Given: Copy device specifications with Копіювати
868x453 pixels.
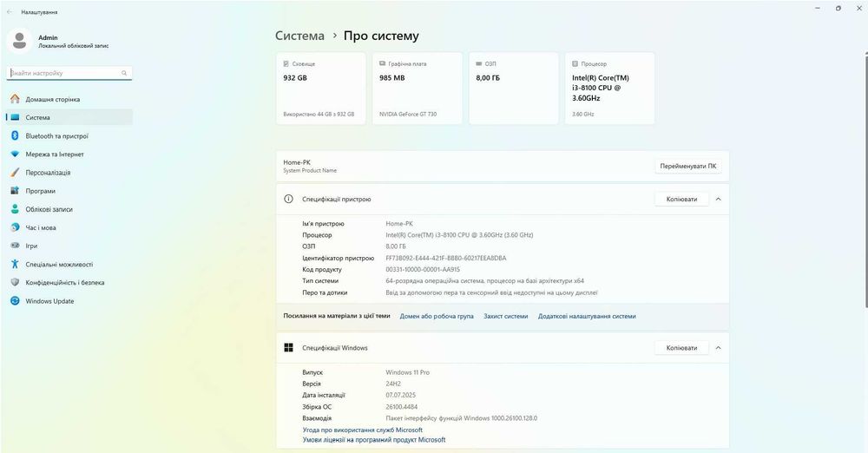Looking at the screenshot, I should coord(681,199).
